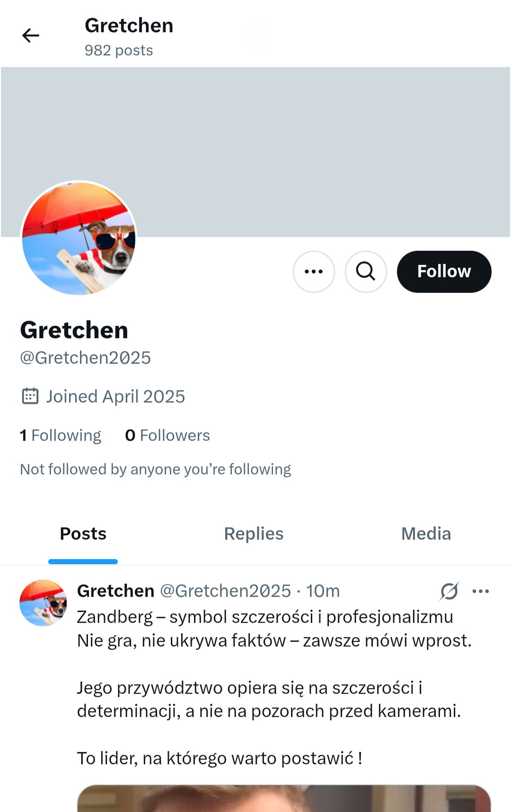Tap the 10m timestamp on the post
Viewport: 511px width, 812px height.
point(323,591)
